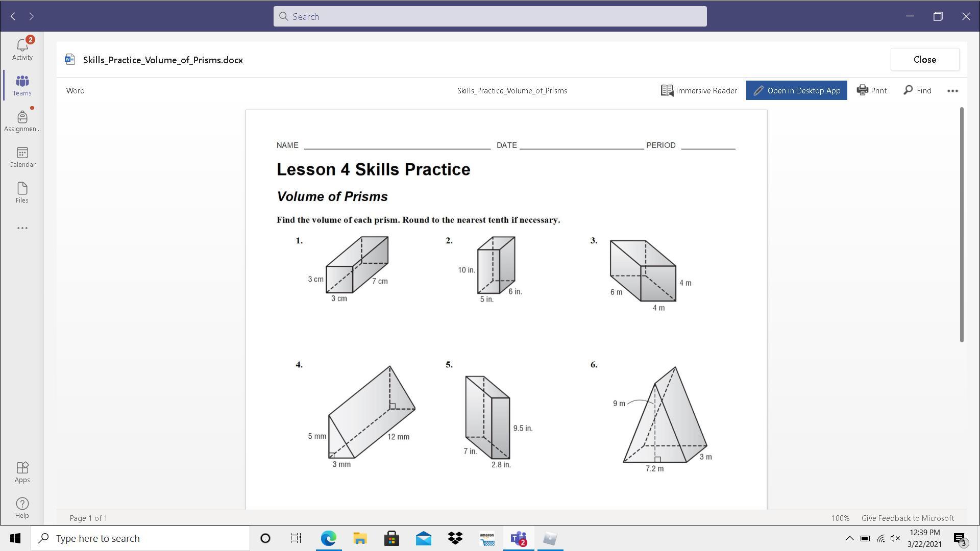The width and height of the screenshot is (980, 551).
Task: Open Find in the document
Action: [x=917, y=90]
